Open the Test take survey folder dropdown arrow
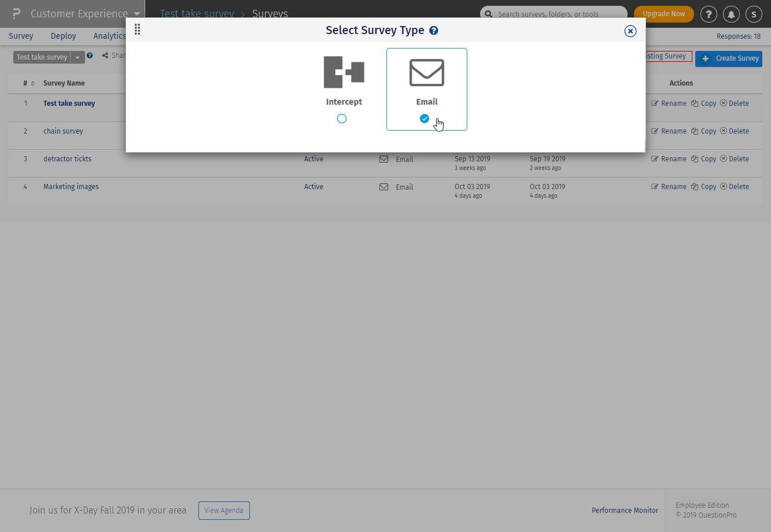Image resolution: width=771 pixels, height=532 pixels. pos(78,57)
